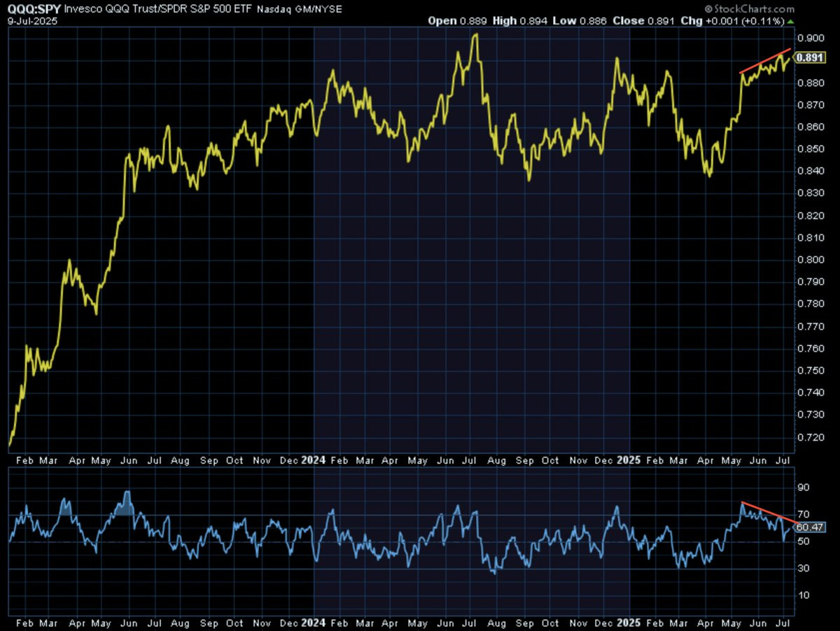Click the 0.880 price axis label

click(x=811, y=83)
